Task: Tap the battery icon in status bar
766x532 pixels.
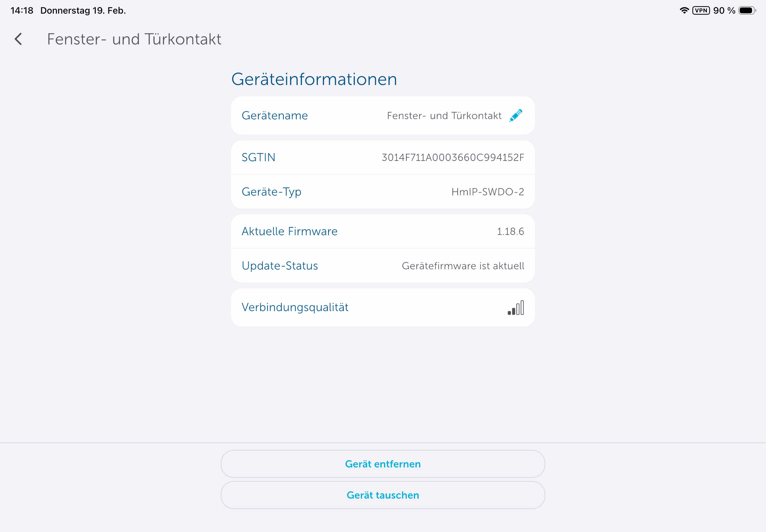Action: pyautogui.click(x=747, y=10)
